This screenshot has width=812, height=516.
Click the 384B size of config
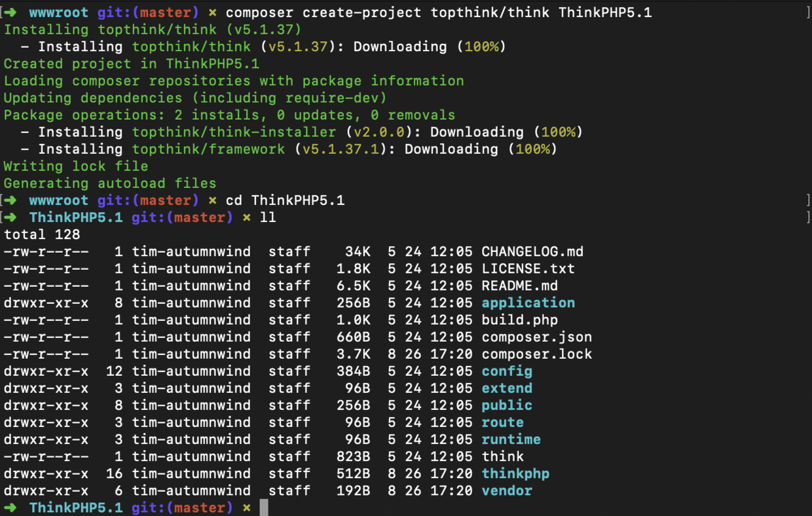(x=354, y=371)
